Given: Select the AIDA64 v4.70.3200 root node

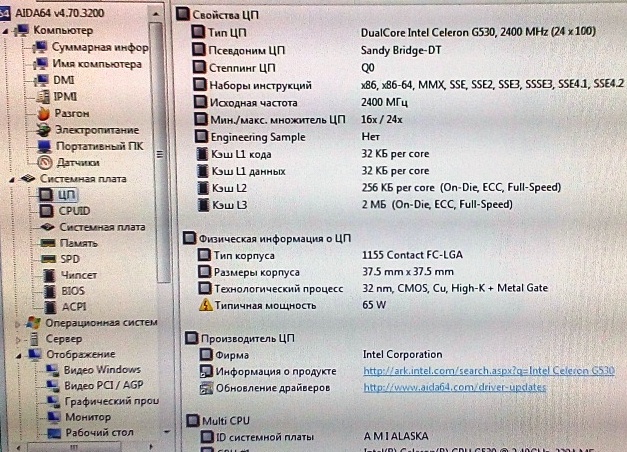Looking at the screenshot, I should (x=60, y=13).
